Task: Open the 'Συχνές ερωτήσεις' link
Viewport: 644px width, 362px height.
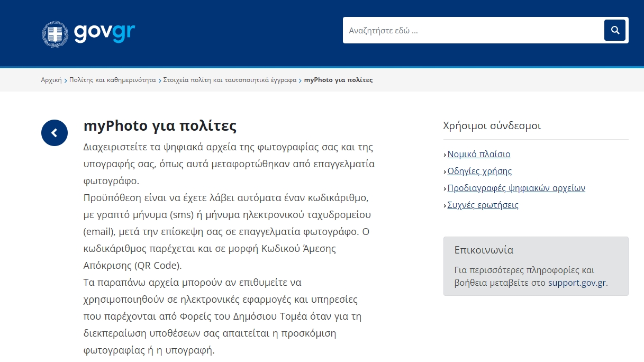Action: click(483, 205)
